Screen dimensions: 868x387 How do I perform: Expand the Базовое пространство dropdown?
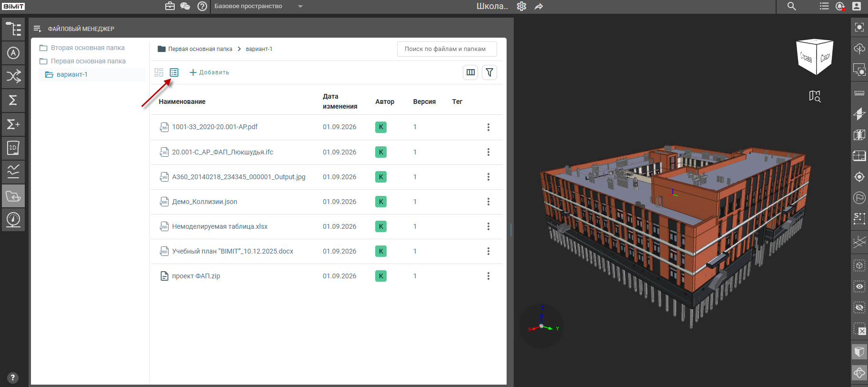pyautogui.click(x=259, y=6)
